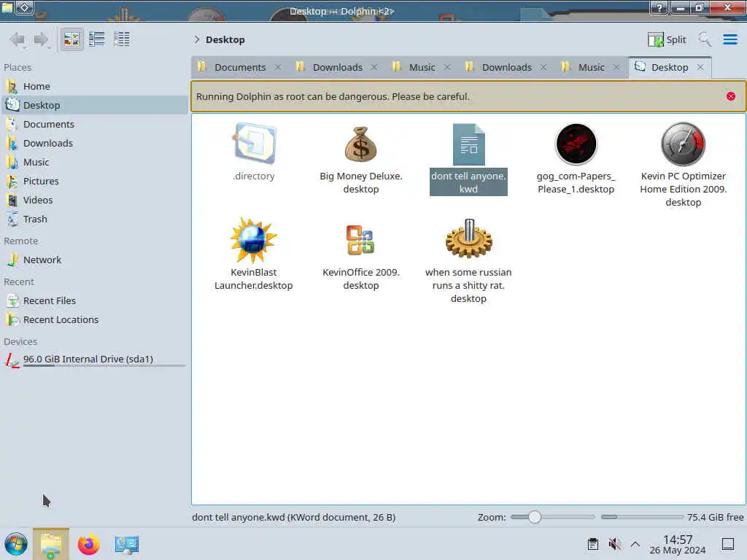Select Kevin PC Optimizer gauge icon

[683, 144]
